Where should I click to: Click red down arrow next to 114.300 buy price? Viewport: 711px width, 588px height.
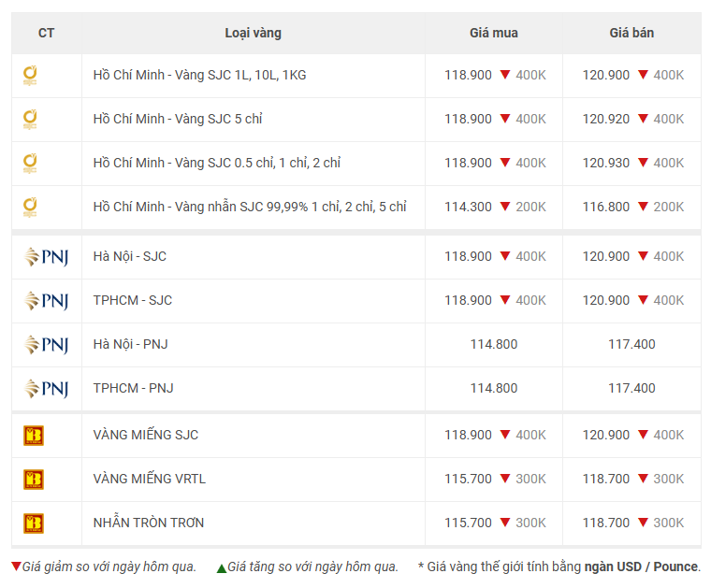click(x=505, y=207)
